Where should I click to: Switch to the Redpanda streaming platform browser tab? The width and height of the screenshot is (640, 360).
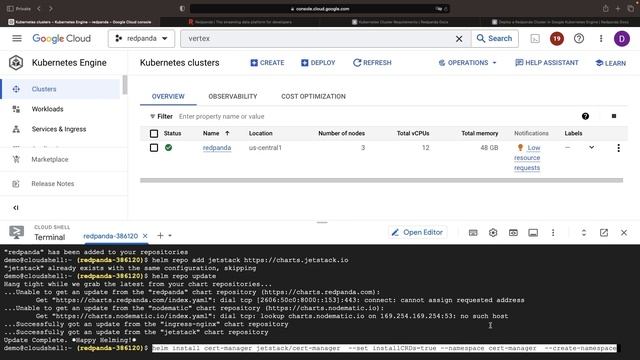240,22
